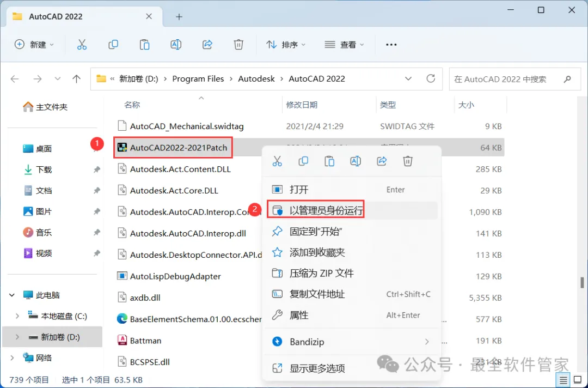Image resolution: width=588 pixels, height=388 pixels.
Task: Open 视频 in the sidebar
Action: coord(38,253)
